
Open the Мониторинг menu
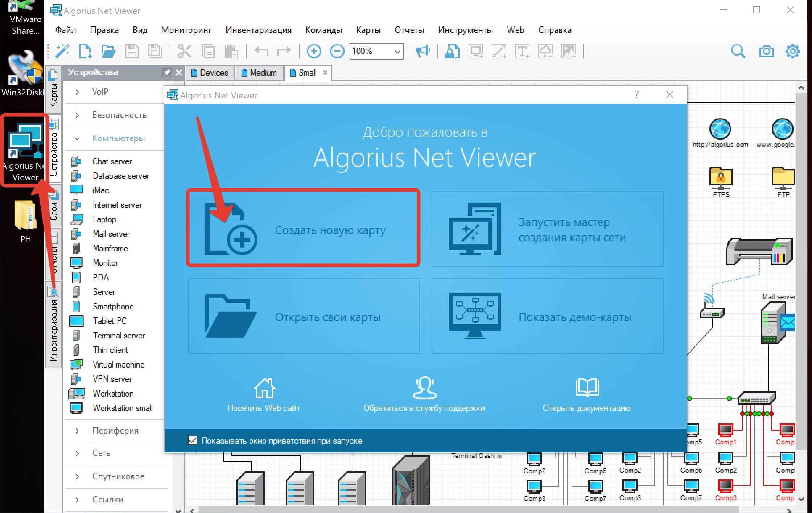click(x=186, y=30)
